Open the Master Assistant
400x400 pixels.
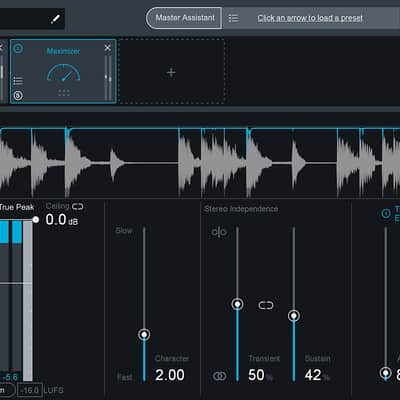(185, 18)
